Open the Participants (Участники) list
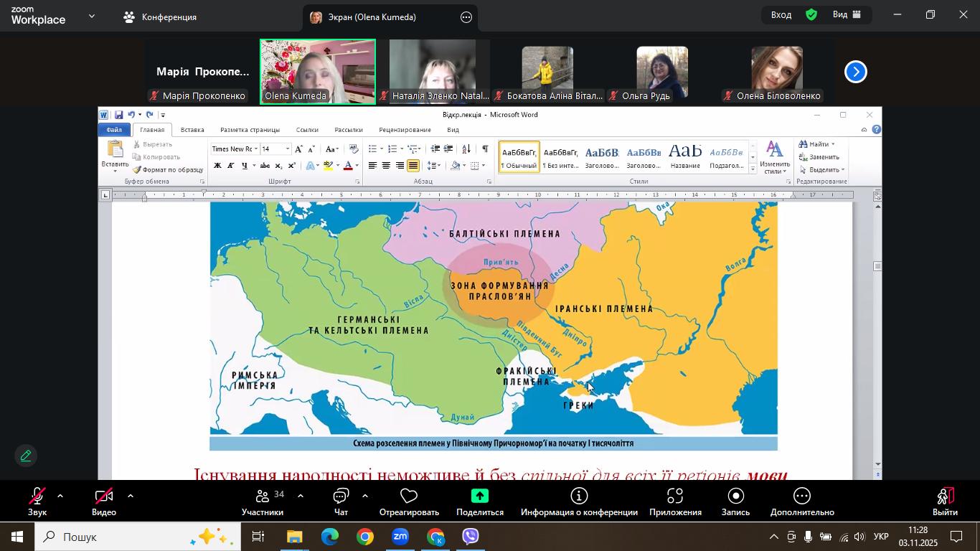980x551 pixels. click(x=263, y=501)
